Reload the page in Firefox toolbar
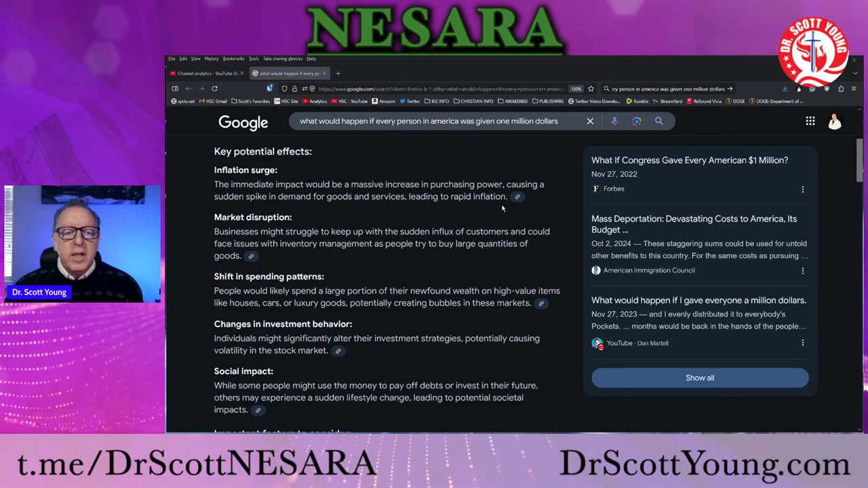The image size is (868, 488). (x=214, y=89)
